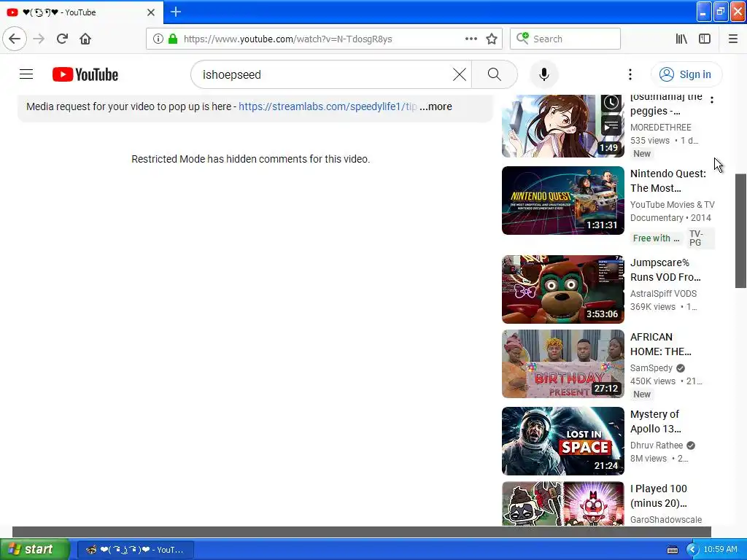This screenshot has width=747, height=560.
Task: Open the YouTube guide hamburger menu
Action: click(x=26, y=74)
